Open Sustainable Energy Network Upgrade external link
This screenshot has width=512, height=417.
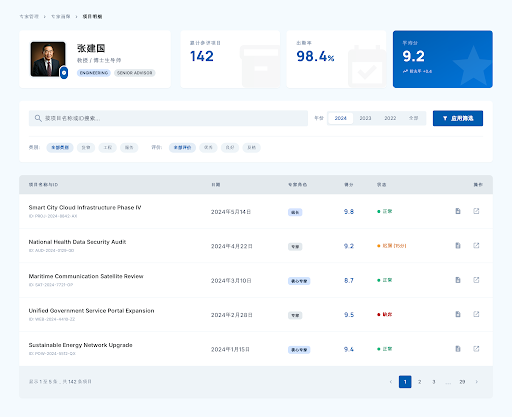[x=476, y=349]
